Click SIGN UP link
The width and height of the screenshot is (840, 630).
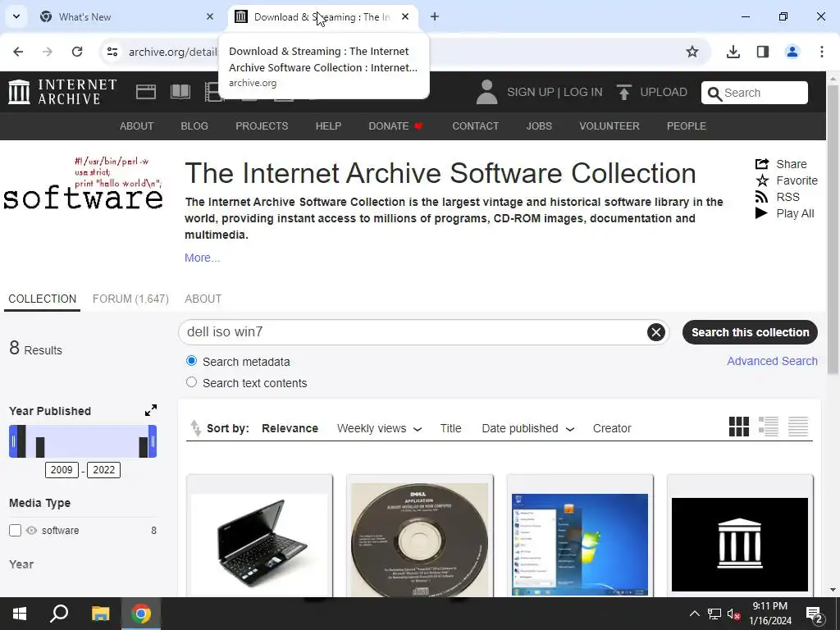531,92
